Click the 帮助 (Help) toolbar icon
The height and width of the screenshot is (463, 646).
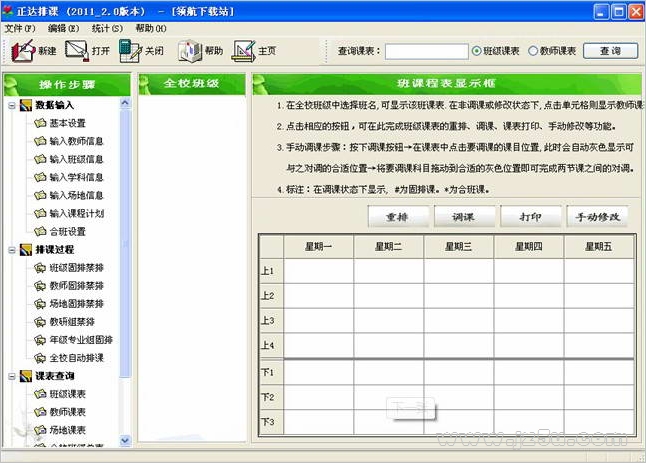tap(190, 51)
